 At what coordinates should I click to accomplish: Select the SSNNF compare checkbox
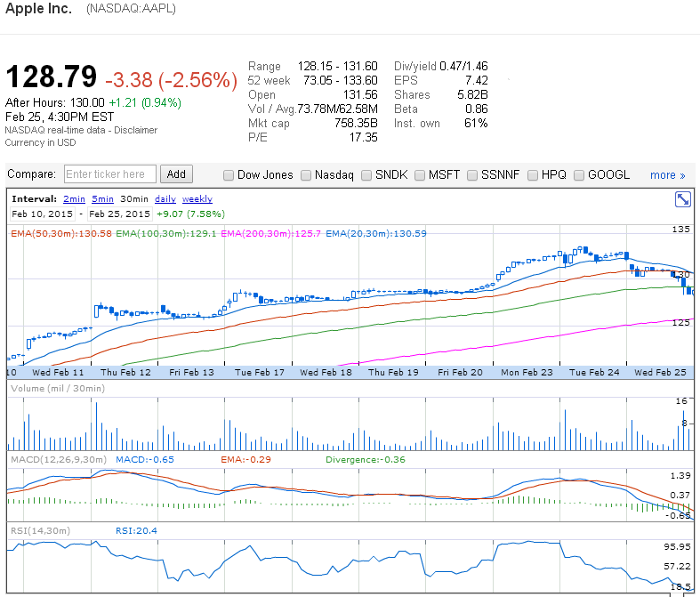click(472, 175)
